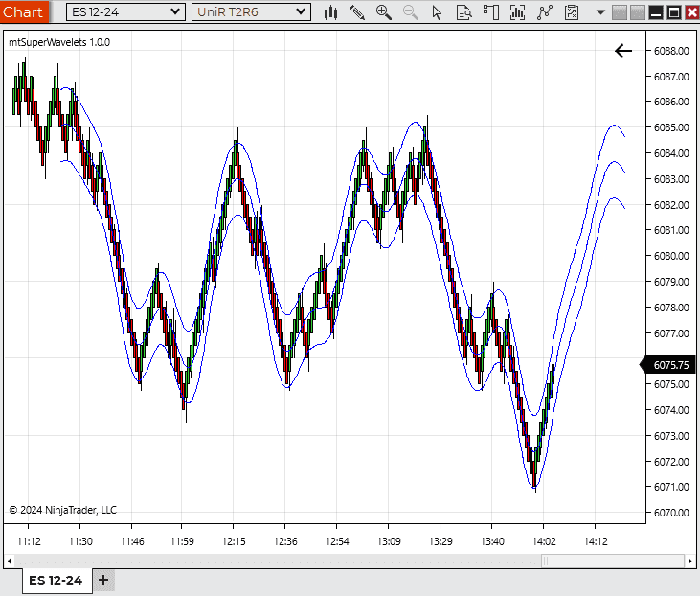Activate the zoom in magnifier
Viewport: 700px width, 596px height.
[383, 12]
